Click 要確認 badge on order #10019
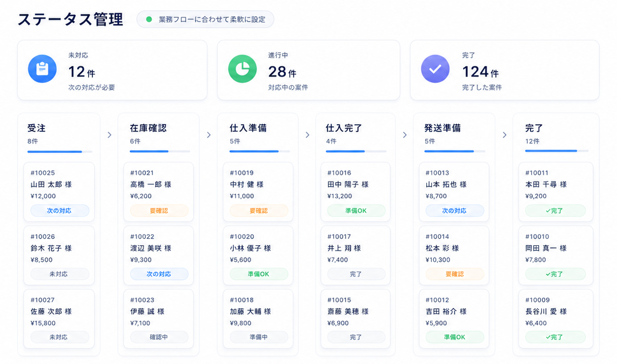The height and width of the screenshot is (364, 617). click(259, 211)
